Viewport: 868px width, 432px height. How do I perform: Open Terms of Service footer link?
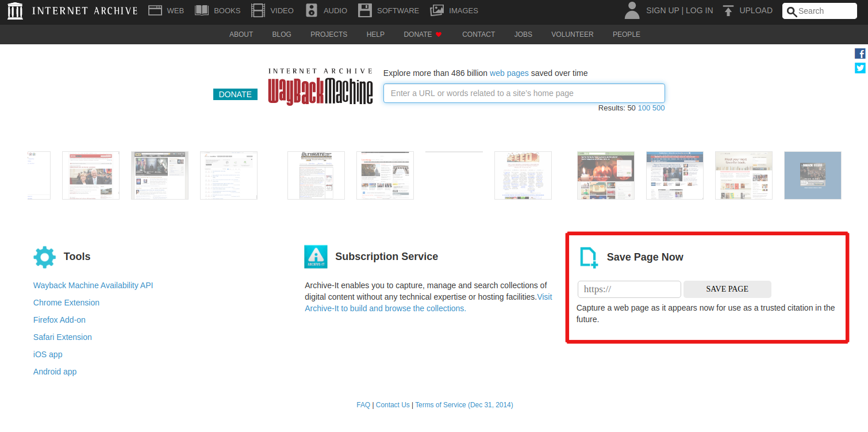(x=464, y=405)
